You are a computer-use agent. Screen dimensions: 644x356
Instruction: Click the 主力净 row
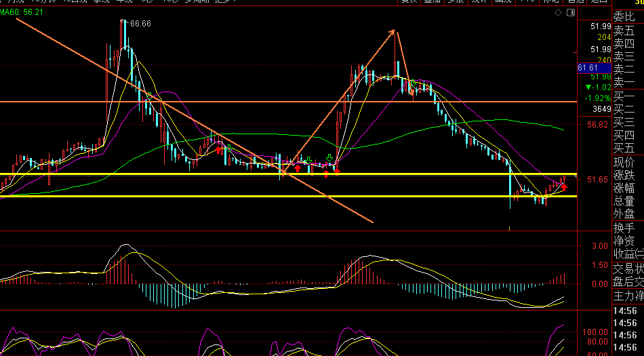point(628,295)
